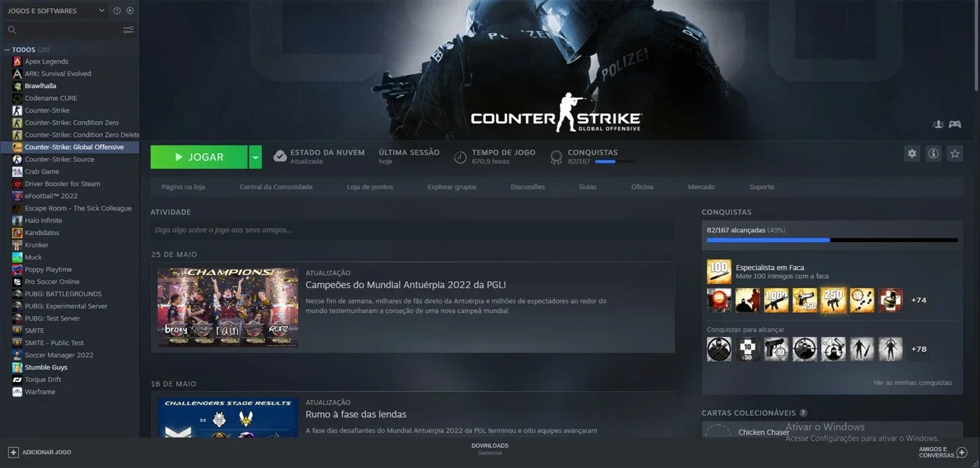
Task: Open the recent games clock icon filter
Action: click(117, 10)
